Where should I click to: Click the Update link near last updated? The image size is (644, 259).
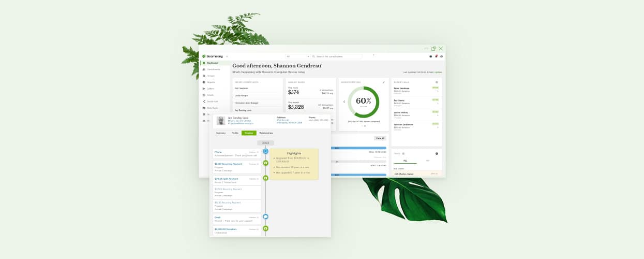pos(438,72)
